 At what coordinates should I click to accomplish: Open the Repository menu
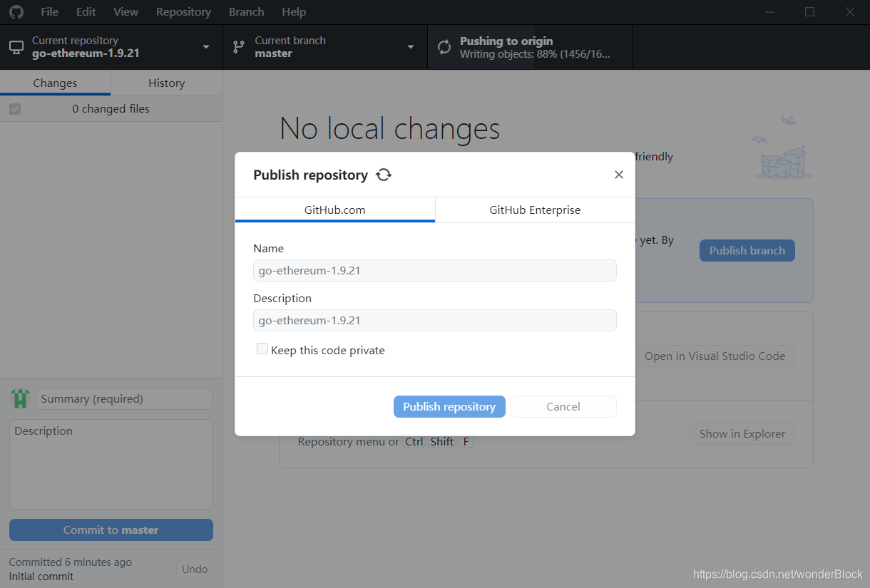183,12
